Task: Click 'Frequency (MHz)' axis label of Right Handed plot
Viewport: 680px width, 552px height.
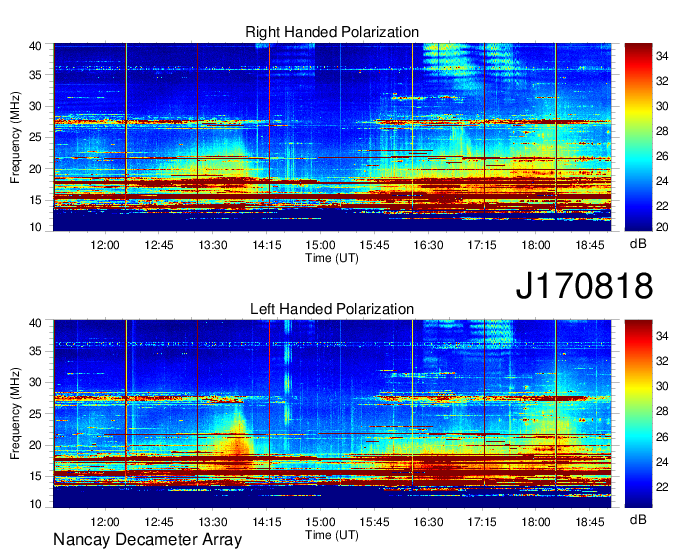Action: (x=15, y=137)
